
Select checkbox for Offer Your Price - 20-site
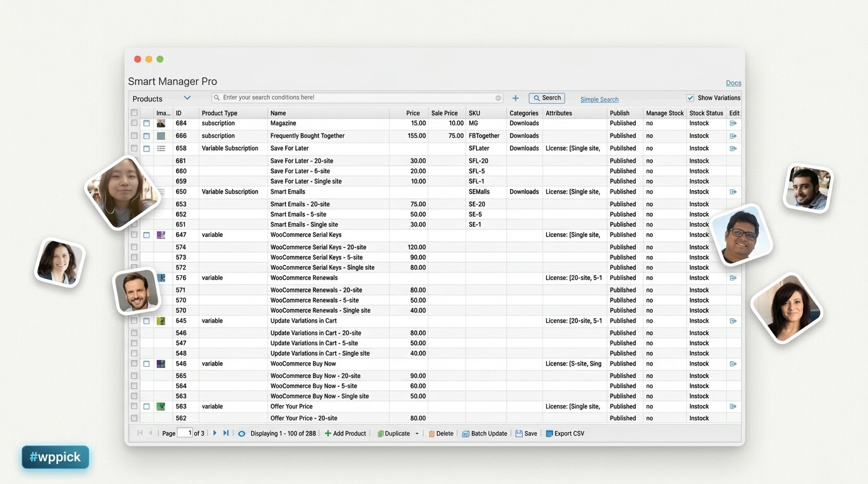(x=134, y=418)
